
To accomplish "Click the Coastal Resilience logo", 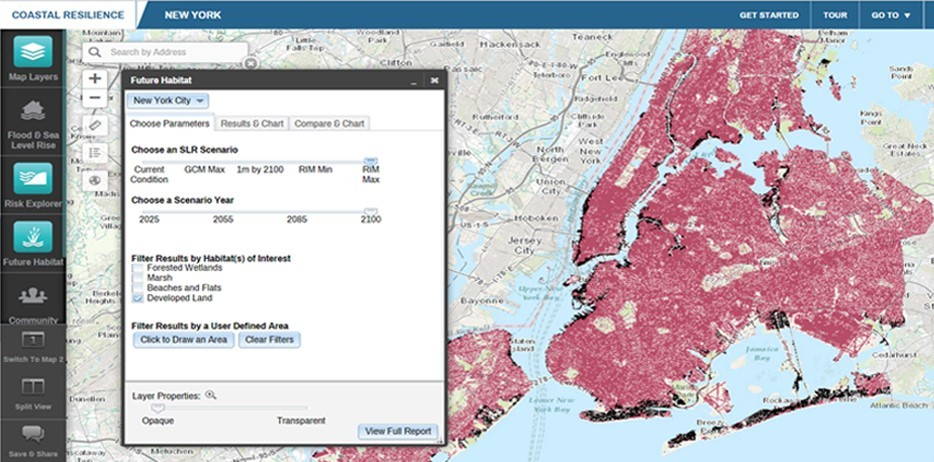I will point(68,15).
